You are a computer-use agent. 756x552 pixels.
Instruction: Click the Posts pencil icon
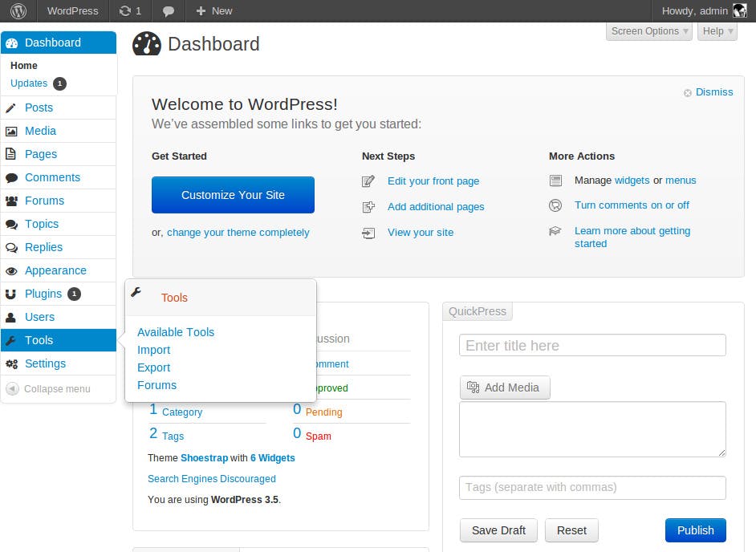pos(11,108)
